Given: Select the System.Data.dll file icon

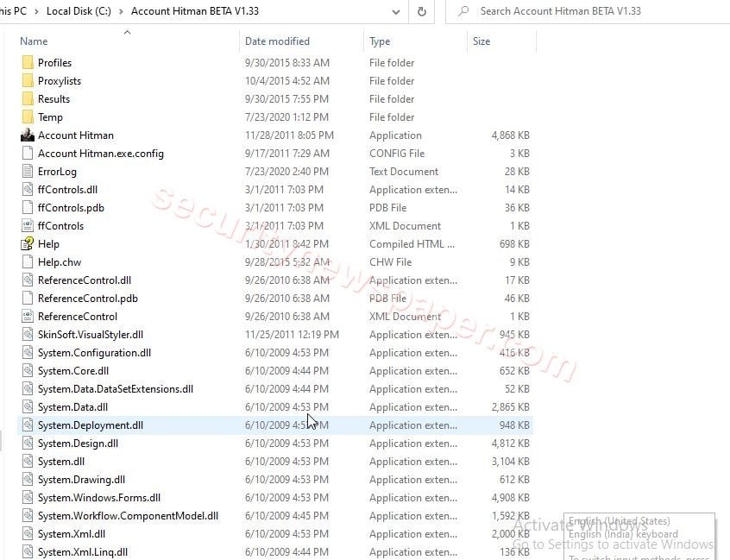Looking at the screenshot, I should pos(28,407).
